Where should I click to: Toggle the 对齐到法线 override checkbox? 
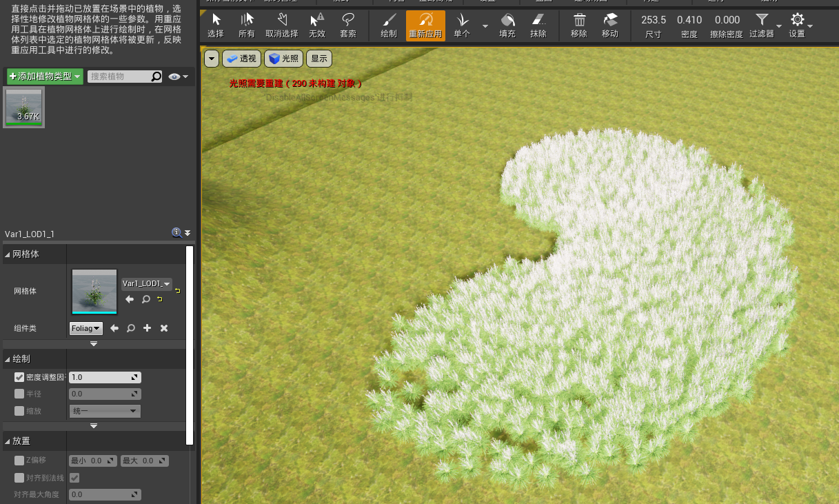(x=19, y=478)
